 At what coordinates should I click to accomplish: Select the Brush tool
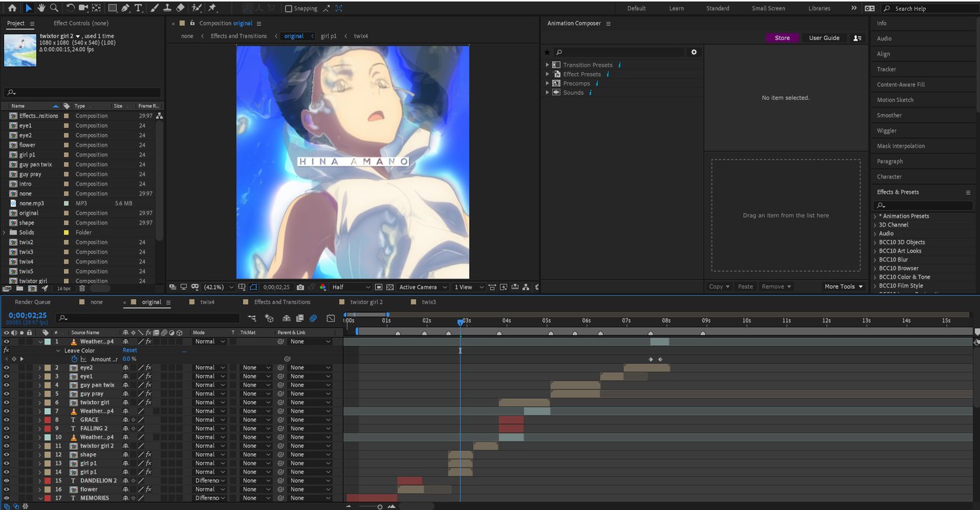[x=154, y=8]
